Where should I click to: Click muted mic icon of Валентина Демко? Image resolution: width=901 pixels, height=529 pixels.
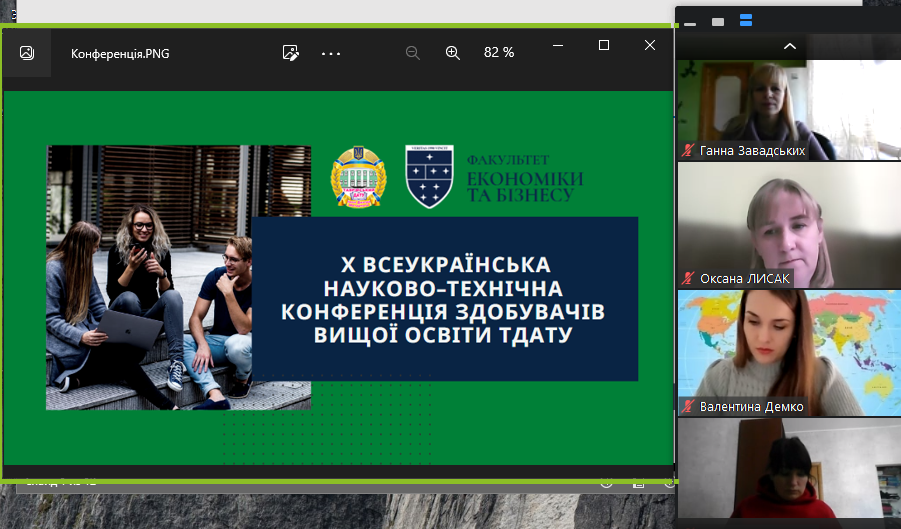point(688,407)
